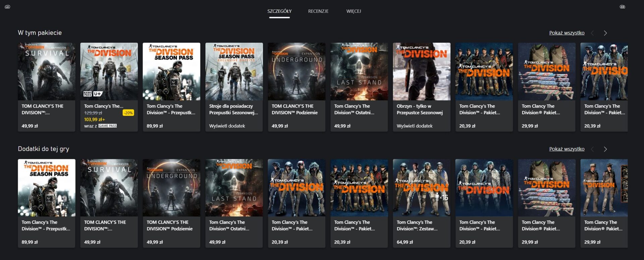Screen dimensions: 644x260
Task: Click 'Wyświetl dodatek' under Stroje dla posiadaczy
Action: tap(227, 126)
